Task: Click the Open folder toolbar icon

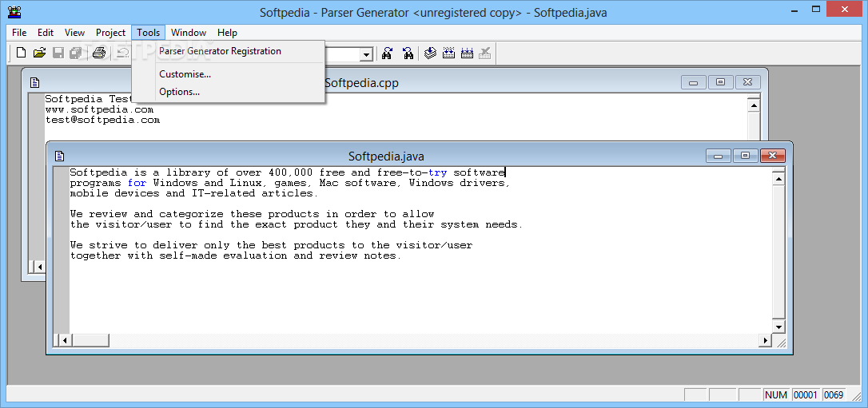Action: point(39,53)
